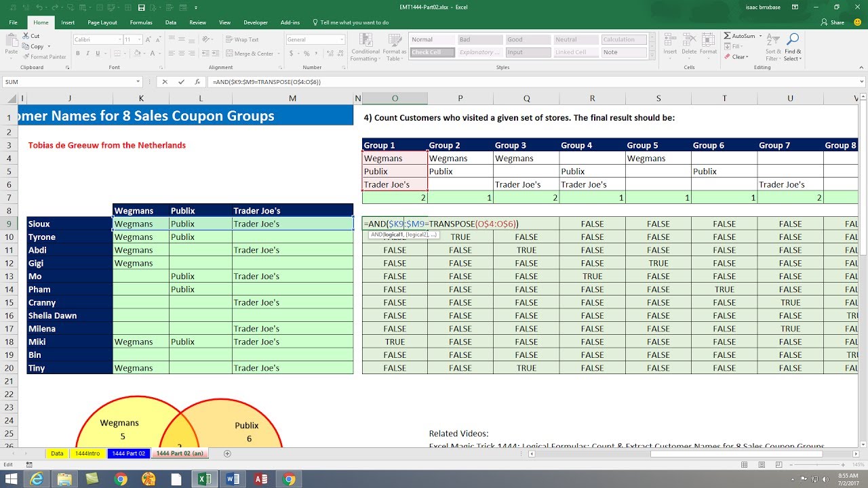Image resolution: width=868 pixels, height=488 pixels.
Task: Click the Save icon in Quick Access Toolbar
Action: 141,7
